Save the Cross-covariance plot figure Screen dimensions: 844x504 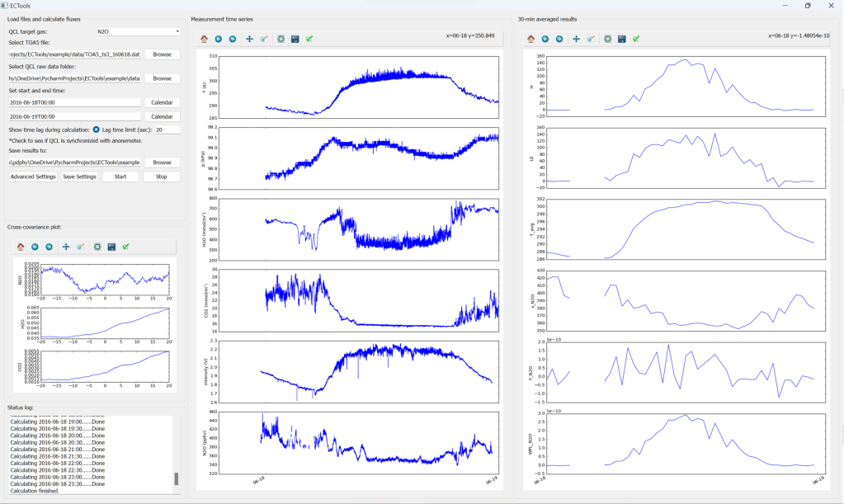point(111,247)
